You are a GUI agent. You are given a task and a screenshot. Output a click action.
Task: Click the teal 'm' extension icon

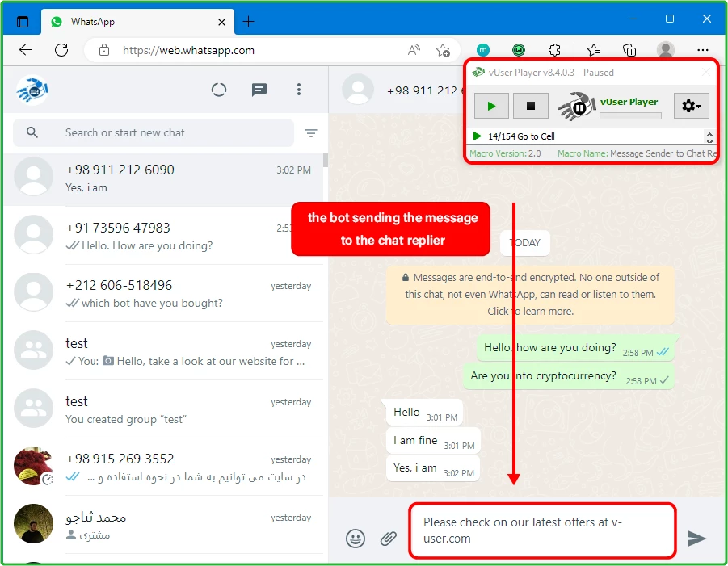[x=483, y=49]
